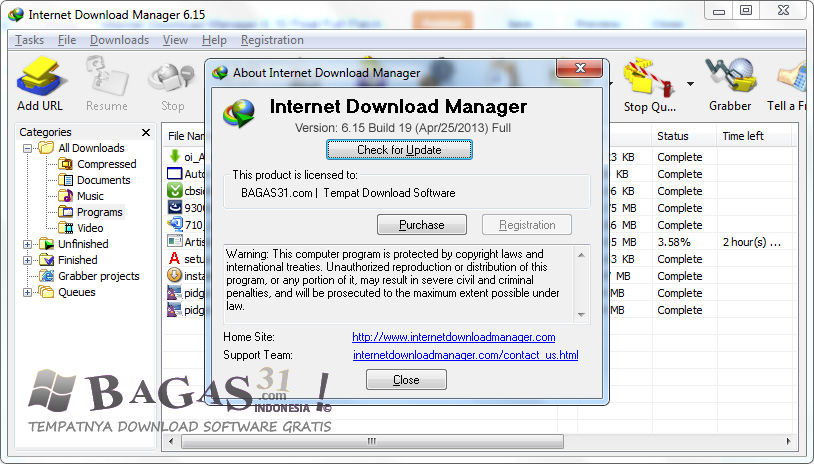
Task: Select the Documents category label
Action: tap(104, 180)
